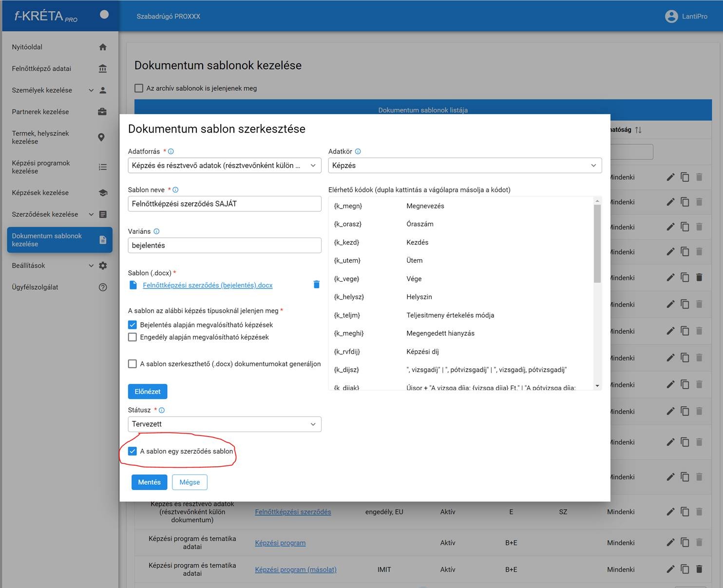The width and height of the screenshot is (723, 588).
Task: Click the Képzések kezelése graduation cap icon
Action: [x=103, y=193]
